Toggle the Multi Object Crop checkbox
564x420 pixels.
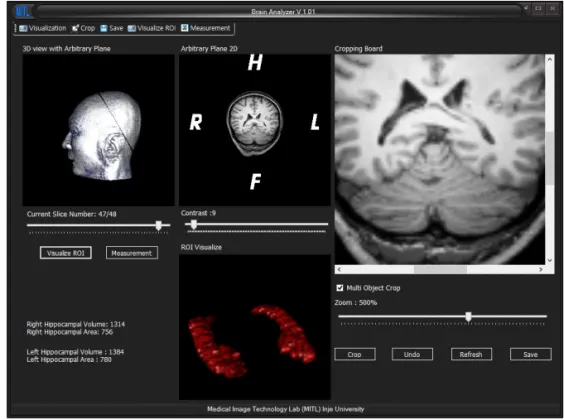(340, 288)
